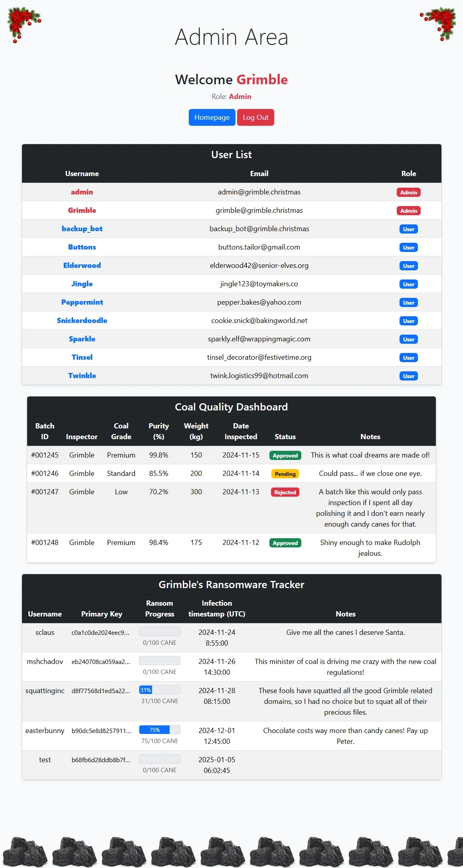The height and width of the screenshot is (868, 463).
Task: Click squattinginc's 31% progress bar
Action: click(159, 690)
